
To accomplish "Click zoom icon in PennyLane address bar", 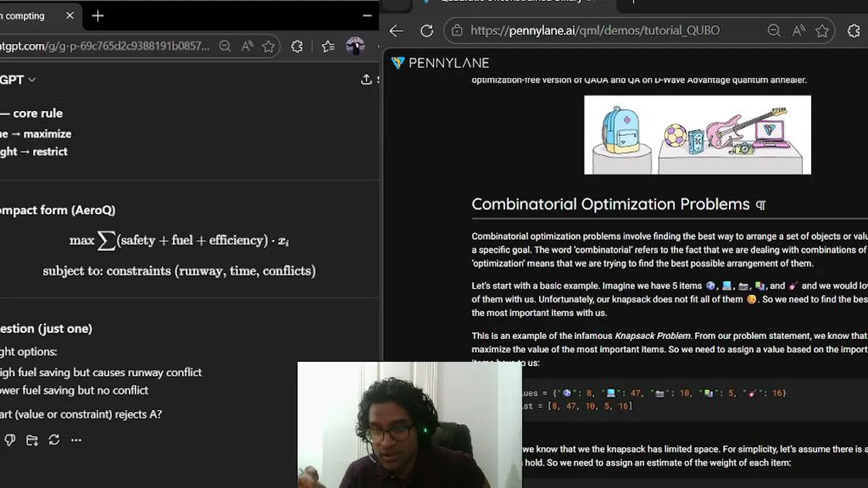I will tap(774, 30).
